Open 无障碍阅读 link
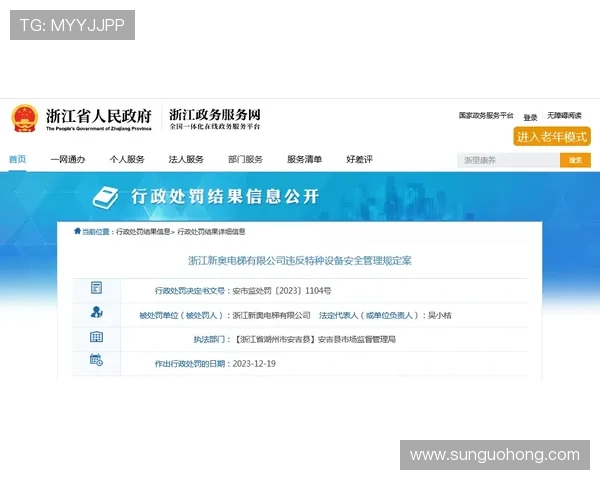 point(564,115)
